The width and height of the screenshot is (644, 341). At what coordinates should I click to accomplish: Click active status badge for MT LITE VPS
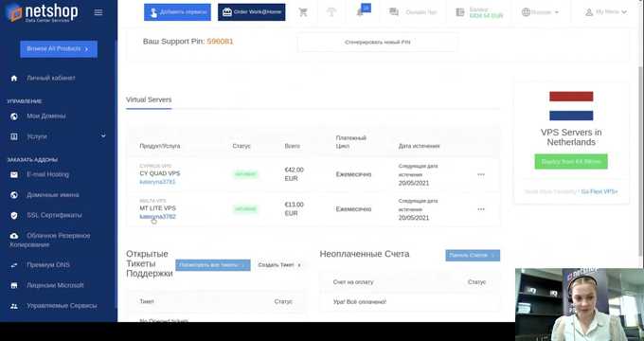(x=245, y=209)
